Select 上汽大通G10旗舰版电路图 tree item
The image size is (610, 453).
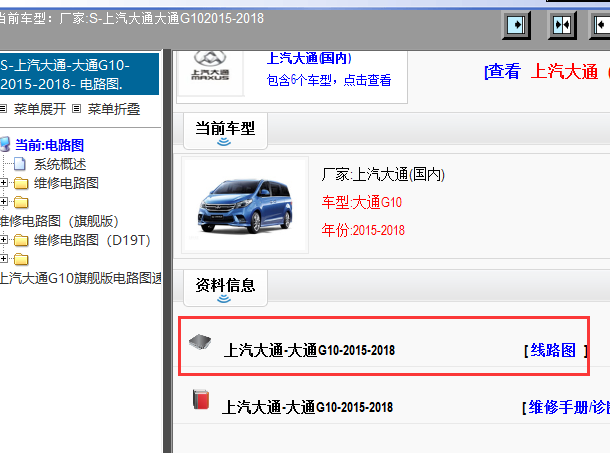coord(81,278)
